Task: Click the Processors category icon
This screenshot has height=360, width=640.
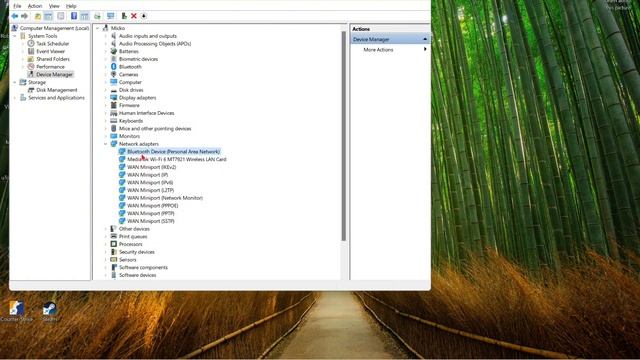Action: tap(113, 244)
